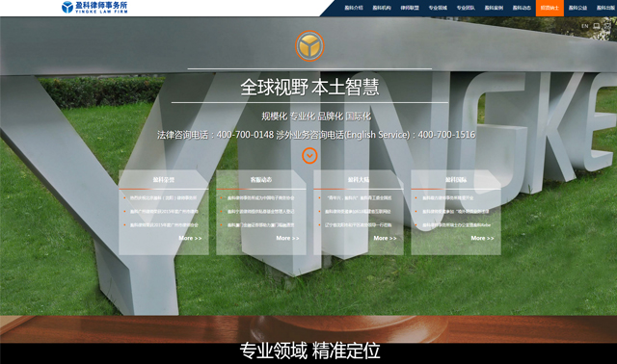This screenshot has height=364, width=617.
Task: Click the orange circled down-chevron
Action: [x=309, y=156]
